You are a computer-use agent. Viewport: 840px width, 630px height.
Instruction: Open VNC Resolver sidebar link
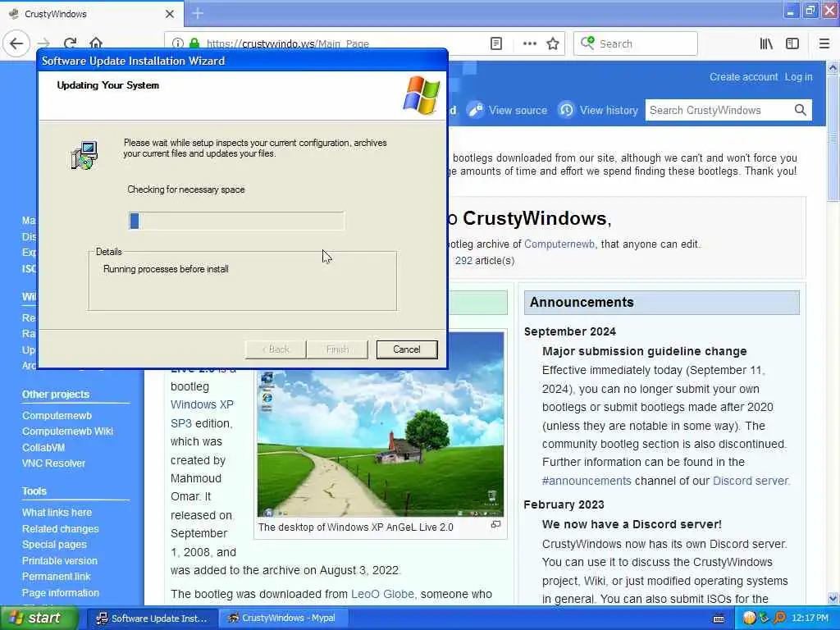[x=53, y=463]
